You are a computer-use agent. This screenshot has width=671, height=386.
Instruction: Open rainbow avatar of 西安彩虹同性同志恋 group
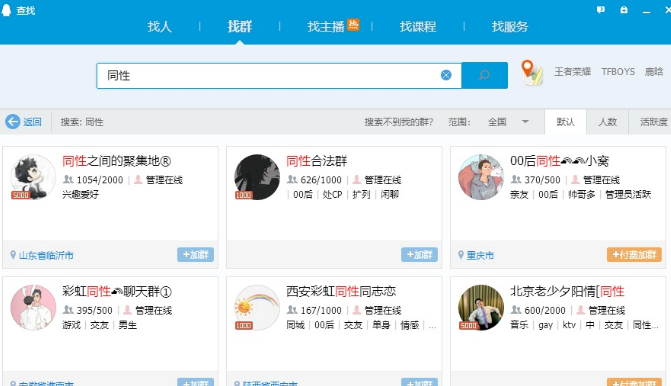click(257, 307)
